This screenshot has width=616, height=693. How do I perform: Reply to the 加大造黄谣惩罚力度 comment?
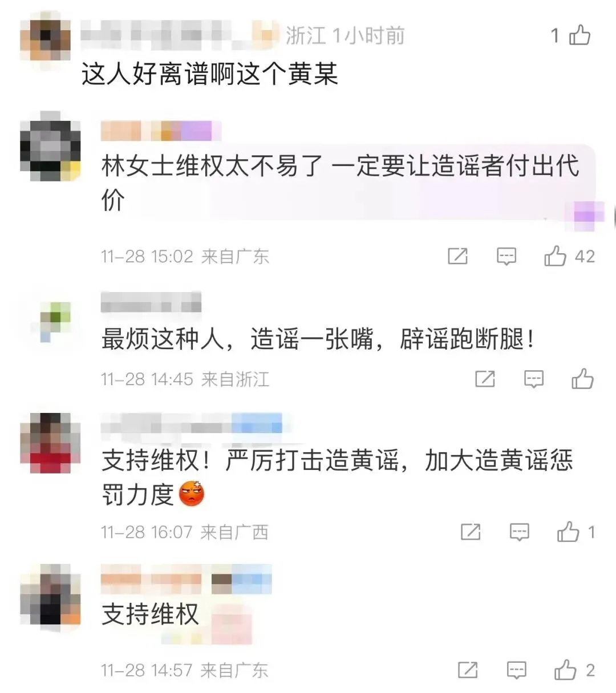pos(519,533)
